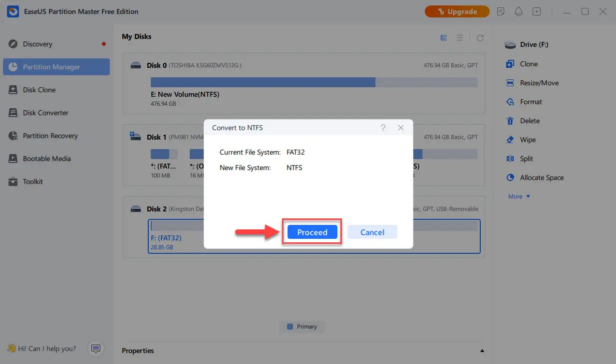This screenshot has width=616, height=364.
Task: Expand the More options dropdown
Action: point(519,196)
